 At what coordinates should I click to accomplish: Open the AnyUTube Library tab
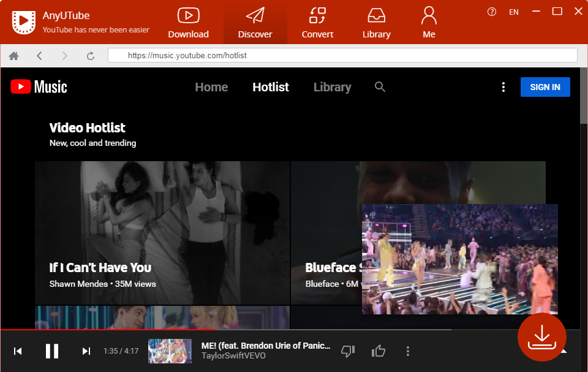tap(377, 23)
